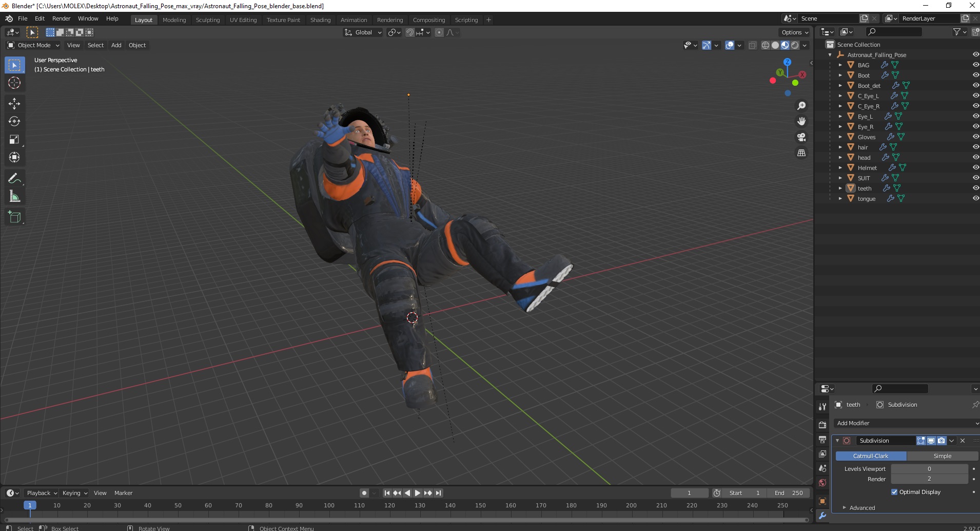This screenshot has height=531, width=980.
Task: Select the Rotate tool
Action: coord(14,121)
